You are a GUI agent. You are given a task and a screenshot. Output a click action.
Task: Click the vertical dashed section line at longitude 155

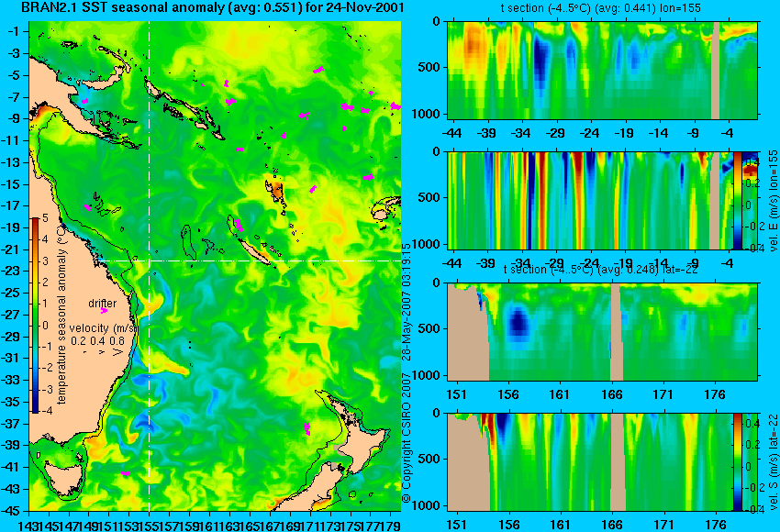(x=149, y=265)
